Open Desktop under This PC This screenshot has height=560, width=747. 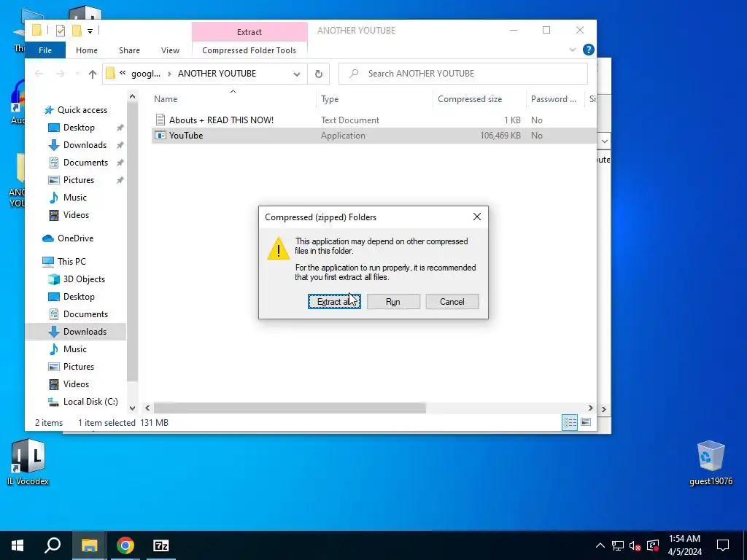(79, 297)
